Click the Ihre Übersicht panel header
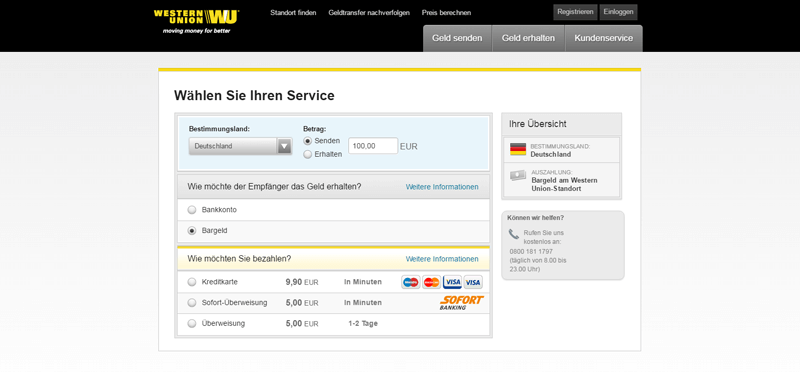800x372 pixels. [561, 124]
